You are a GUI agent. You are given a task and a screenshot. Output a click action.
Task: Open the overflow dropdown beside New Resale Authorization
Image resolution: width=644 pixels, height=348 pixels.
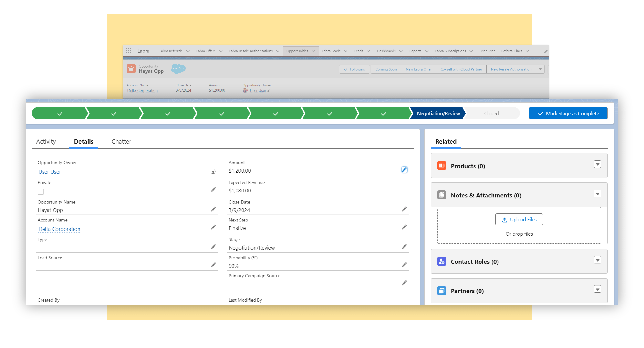[x=540, y=69]
